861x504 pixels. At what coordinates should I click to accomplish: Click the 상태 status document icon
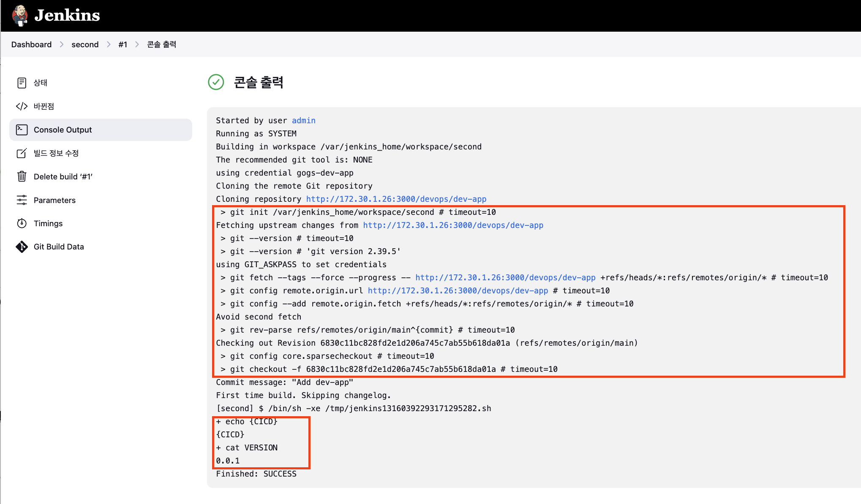click(22, 83)
